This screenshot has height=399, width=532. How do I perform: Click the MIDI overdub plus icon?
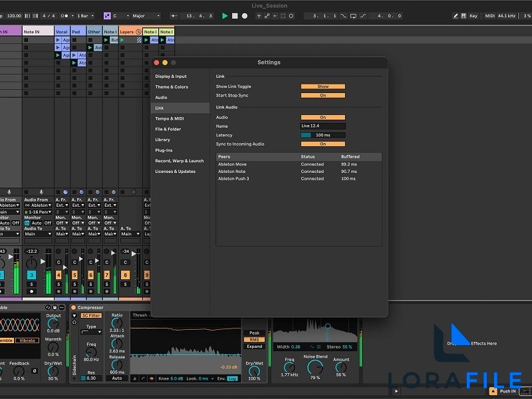pos(259,16)
